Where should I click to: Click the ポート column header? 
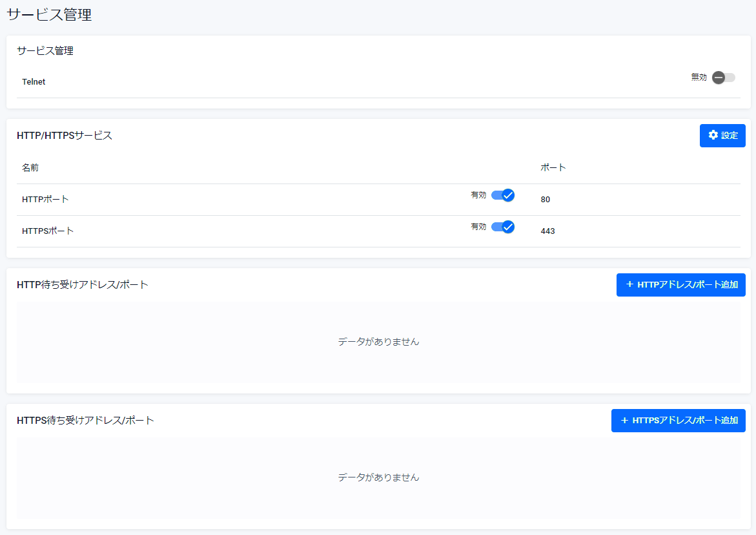[x=553, y=167]
